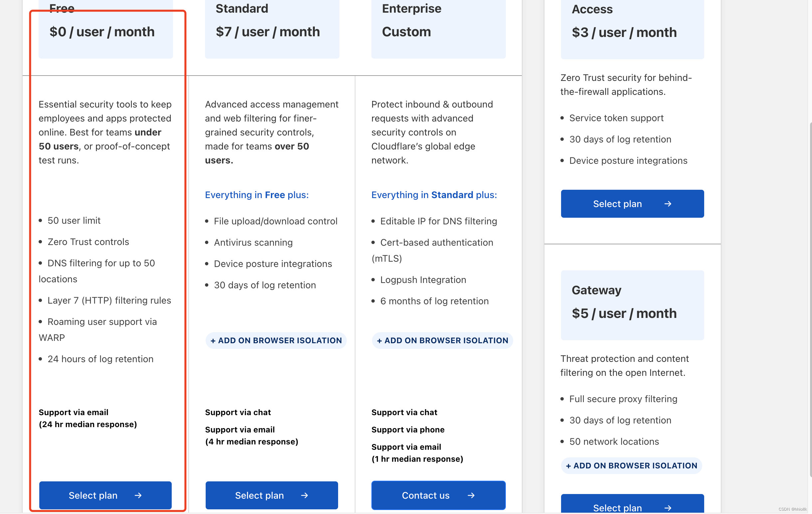This screenshot has height=514, width=812.
Task: Click the Everything in Standard plus heading
Action: click(434, 195)
